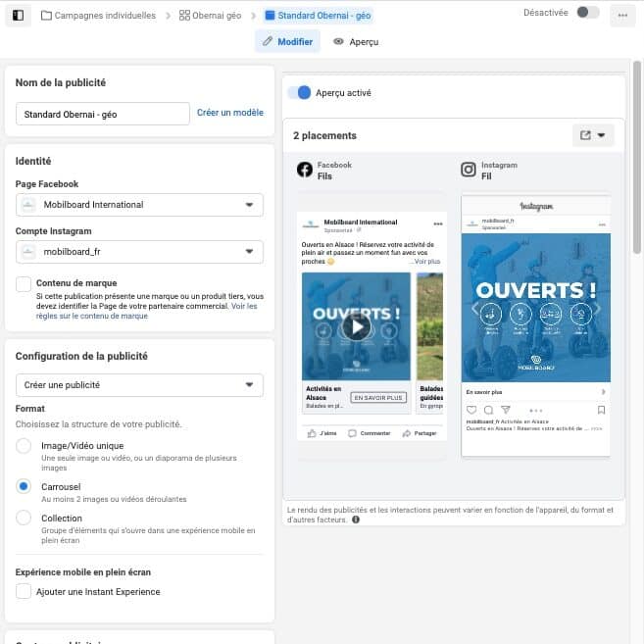Click the Standard Obernai - géo breadcrumb
644x644 pixels.
pyautogui.click(x=319, y=16)
